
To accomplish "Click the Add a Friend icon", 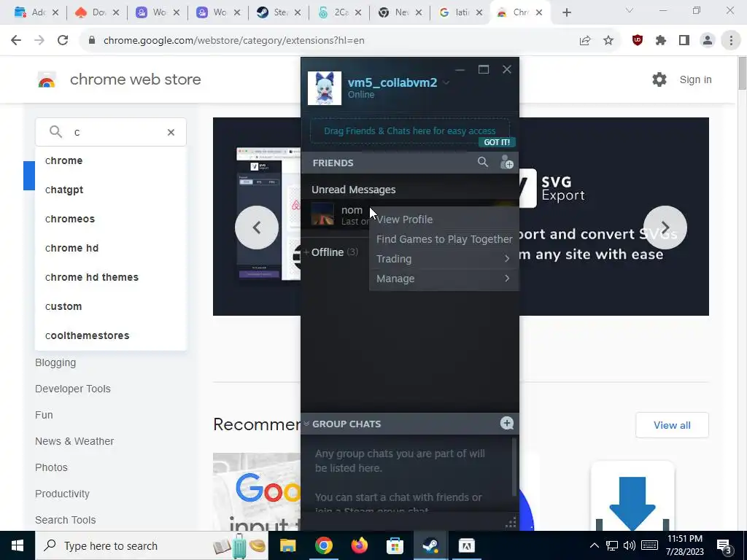I will [x=506, y=163].
